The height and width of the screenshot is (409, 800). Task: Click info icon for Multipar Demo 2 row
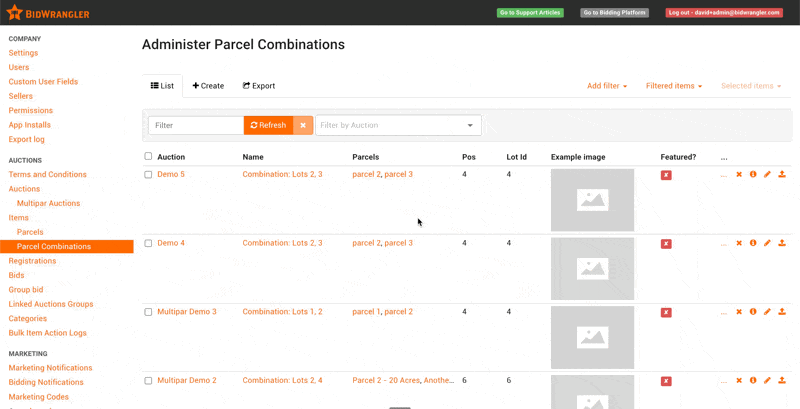pyautogui.click(x=753, y=381)
